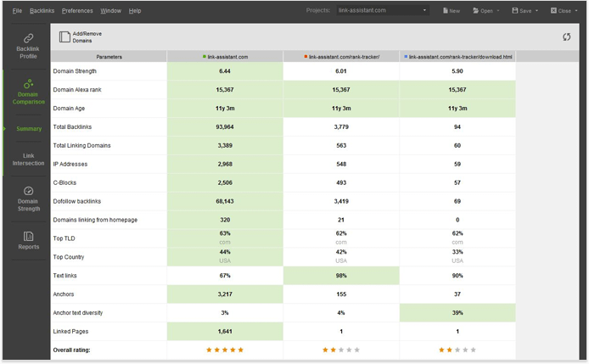
Task: Click the orange square marker in rank-tracker header
Action: (x=306, y=56)
